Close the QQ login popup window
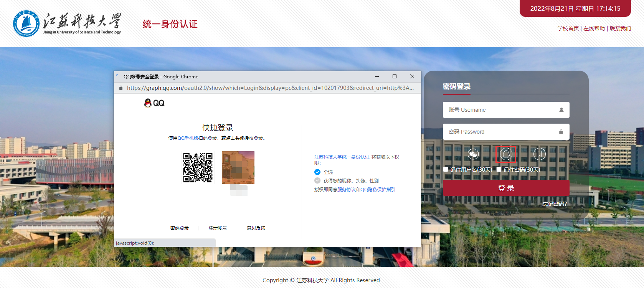Screen dimensions: 644x288 tap(412, 76)
